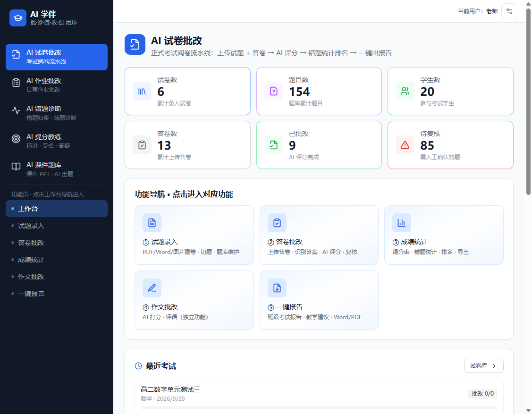Click the 试卷库 button

pos(483,366)
